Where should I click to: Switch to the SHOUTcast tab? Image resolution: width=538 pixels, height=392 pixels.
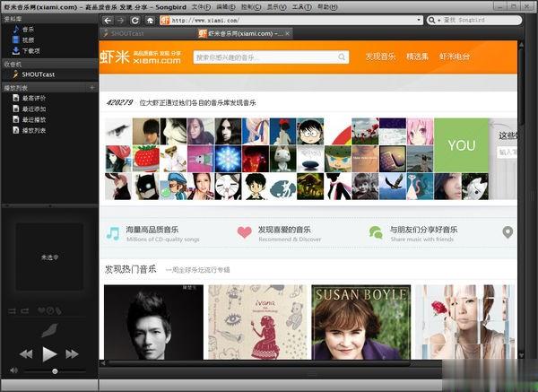pos(148,34)
